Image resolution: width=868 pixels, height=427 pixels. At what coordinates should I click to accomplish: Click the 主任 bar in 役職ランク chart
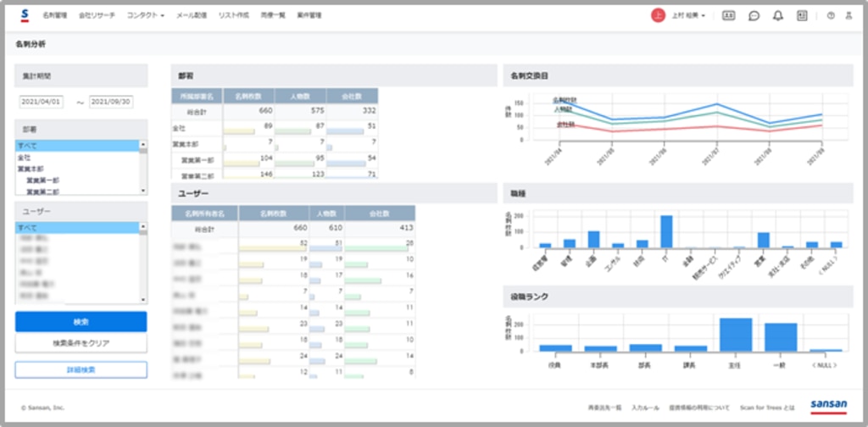pyautogui.click(x=736, y=335)
